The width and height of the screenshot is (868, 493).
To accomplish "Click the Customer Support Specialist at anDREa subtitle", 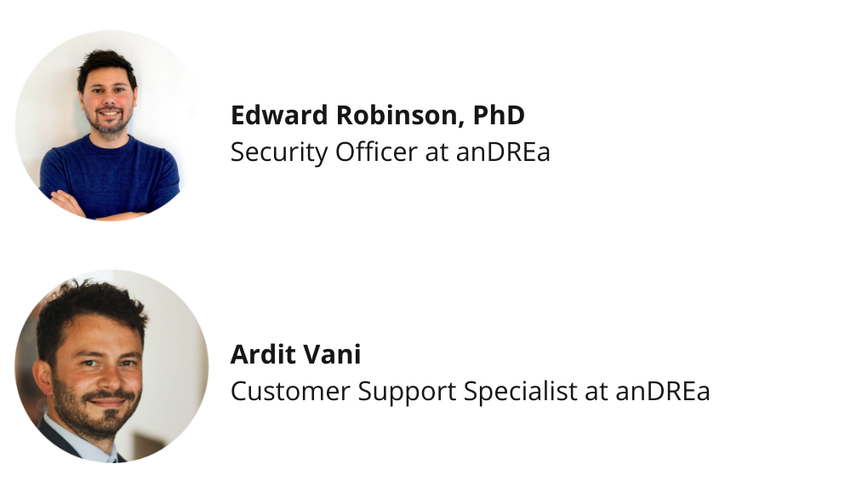I will (470, 391).
